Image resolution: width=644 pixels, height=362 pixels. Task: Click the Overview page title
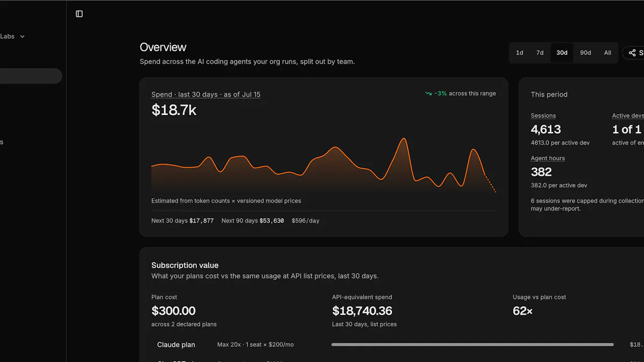point(163,47)
